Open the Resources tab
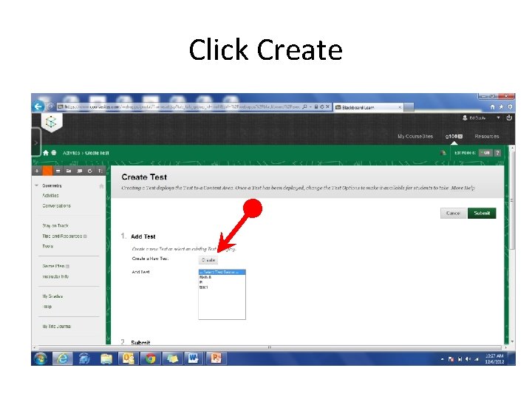532x399 pixels. pos(487,137)
